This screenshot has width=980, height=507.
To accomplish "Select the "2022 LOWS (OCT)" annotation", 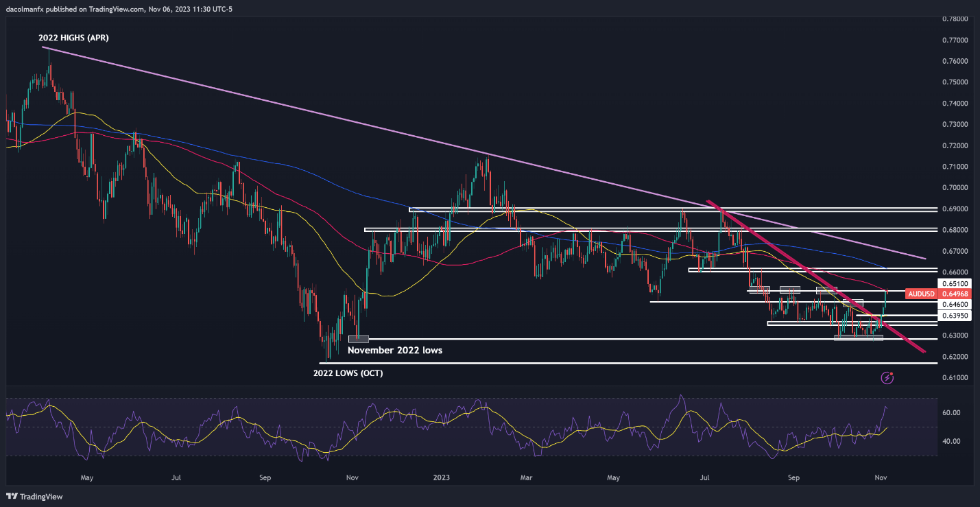I will (348, 373).
